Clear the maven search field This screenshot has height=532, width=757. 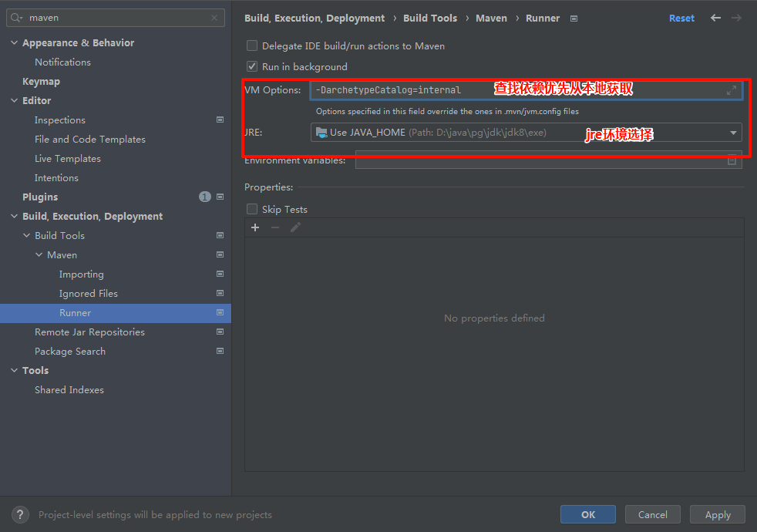coord(214,18)
